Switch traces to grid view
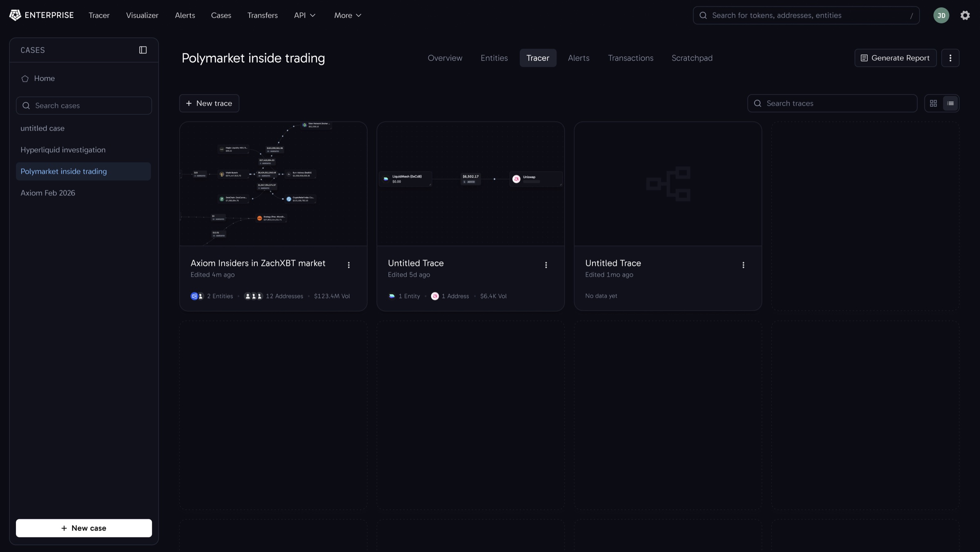Viewport: 980px width, 552px height. coord(933,103)
